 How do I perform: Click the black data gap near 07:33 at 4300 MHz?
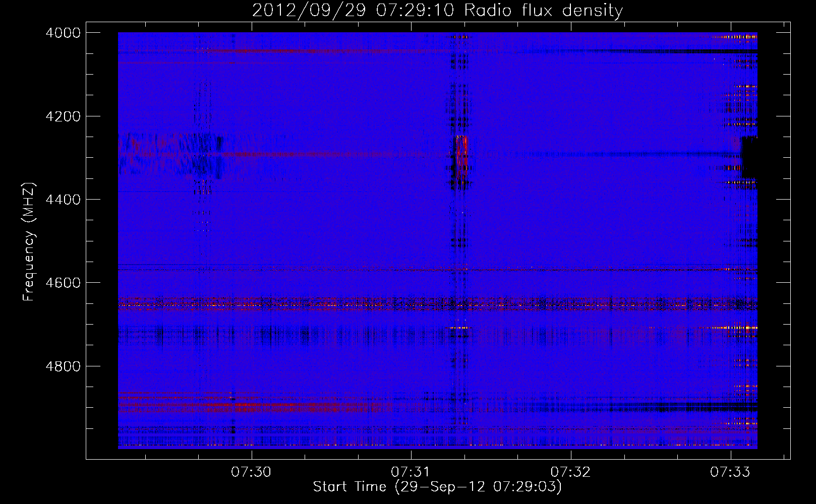[x=749, y=157]
